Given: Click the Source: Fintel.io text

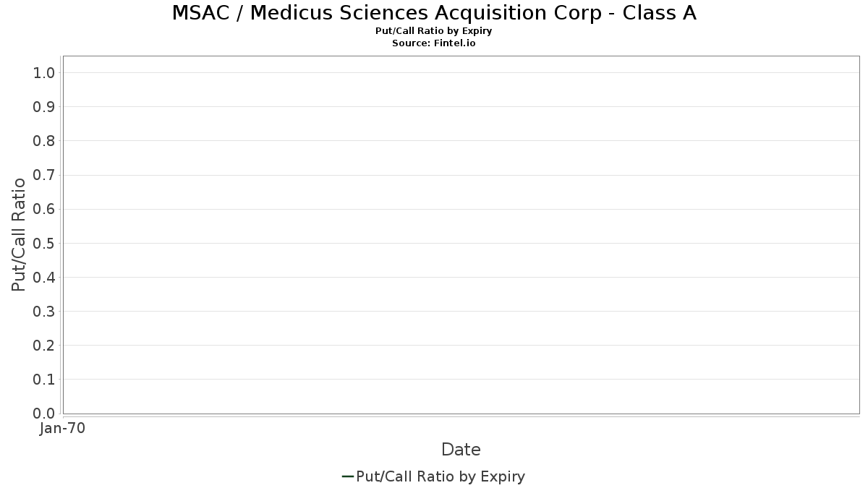Looking at the screenshot, I should pos(434,43).
